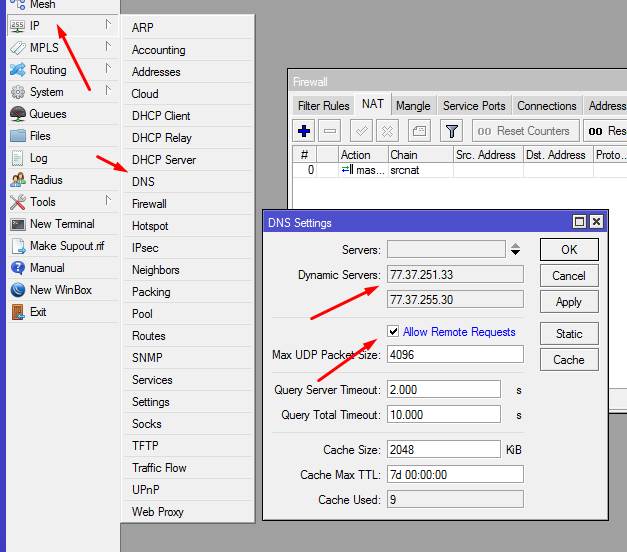Expand the Routing submenu arrow
627x552 pixels.
(107, 69)
